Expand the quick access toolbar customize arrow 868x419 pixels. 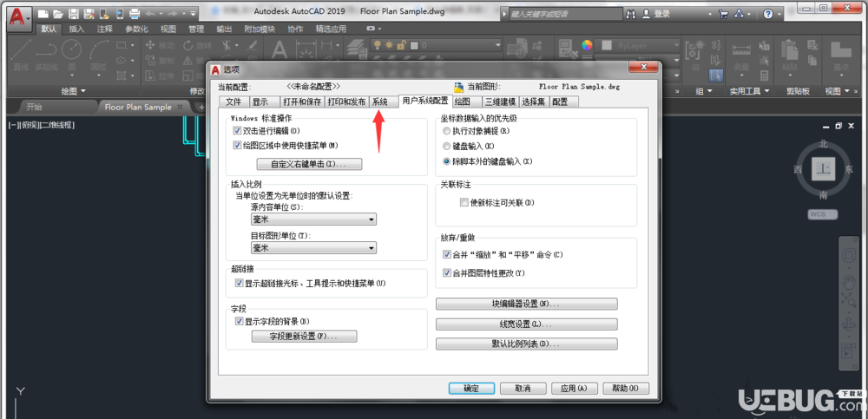tap(194, 13)
